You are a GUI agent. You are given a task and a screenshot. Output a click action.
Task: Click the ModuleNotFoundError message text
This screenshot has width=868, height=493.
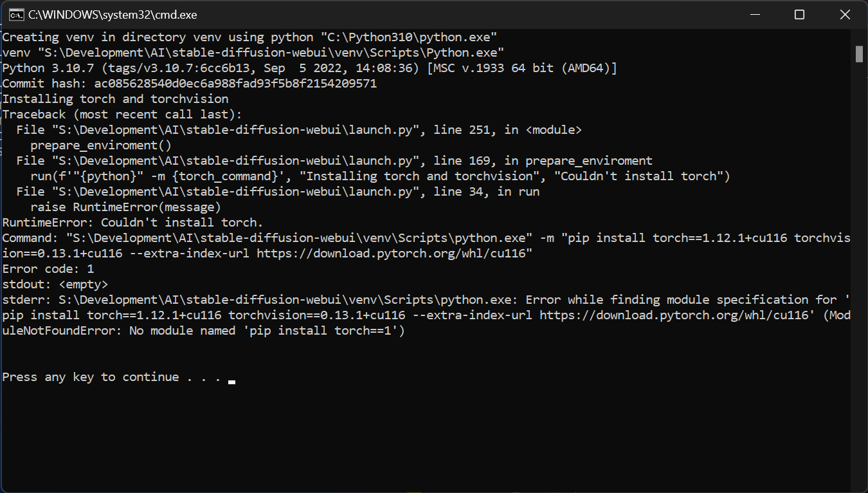[x=193, y=330]
